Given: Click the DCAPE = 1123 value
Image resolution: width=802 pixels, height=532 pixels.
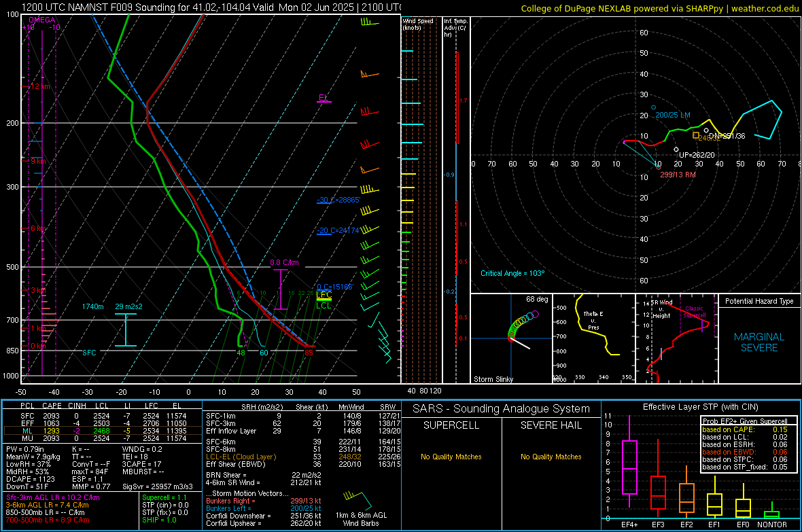Looking at the screenshot, I should tap(30, 479).
